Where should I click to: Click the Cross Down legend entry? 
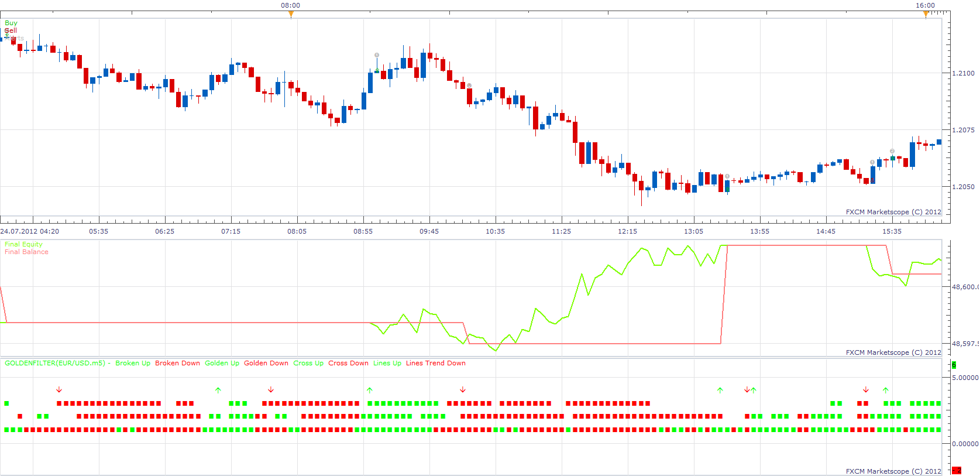pyautogui.click(x=348, y=363)
